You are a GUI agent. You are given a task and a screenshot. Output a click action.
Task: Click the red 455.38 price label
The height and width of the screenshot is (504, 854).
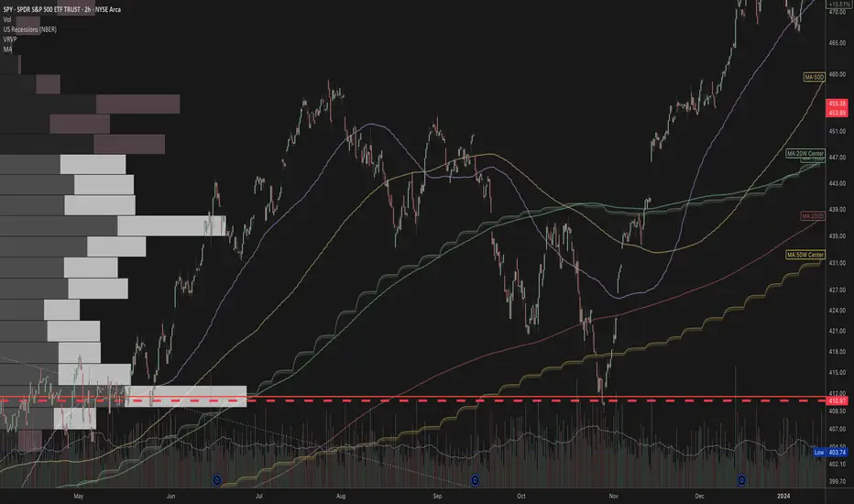pos(838,103)
